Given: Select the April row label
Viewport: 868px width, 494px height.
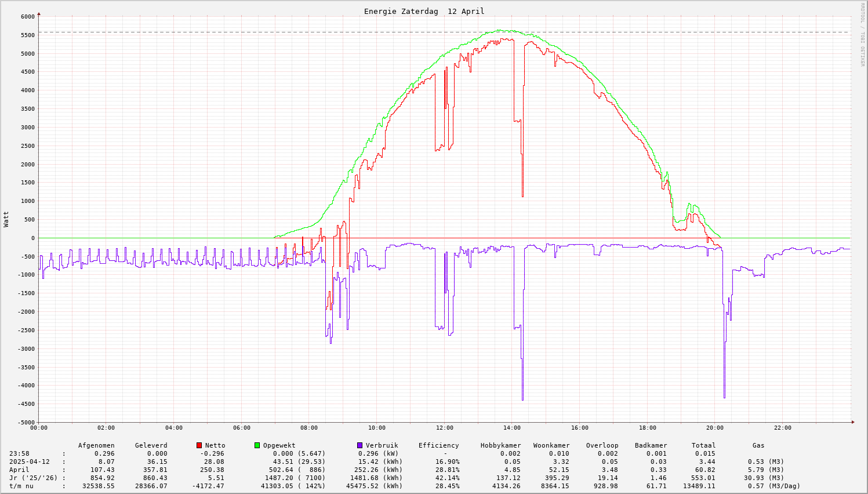Looking at the screenshot, I should [x=19, y=470].
